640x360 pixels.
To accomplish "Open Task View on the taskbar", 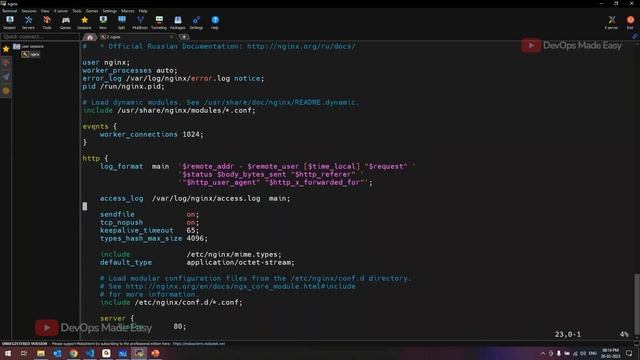I will 24,353.
